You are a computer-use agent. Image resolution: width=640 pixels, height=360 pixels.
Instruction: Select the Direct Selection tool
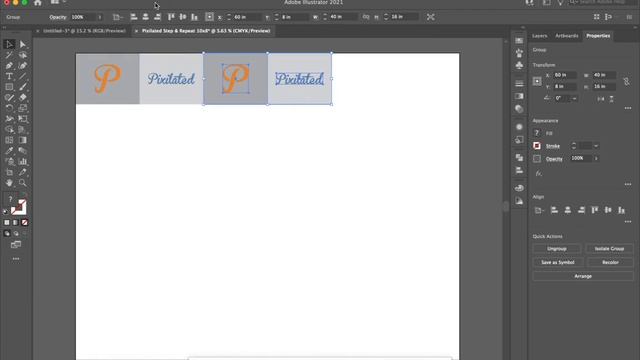[x=22, y=44]
